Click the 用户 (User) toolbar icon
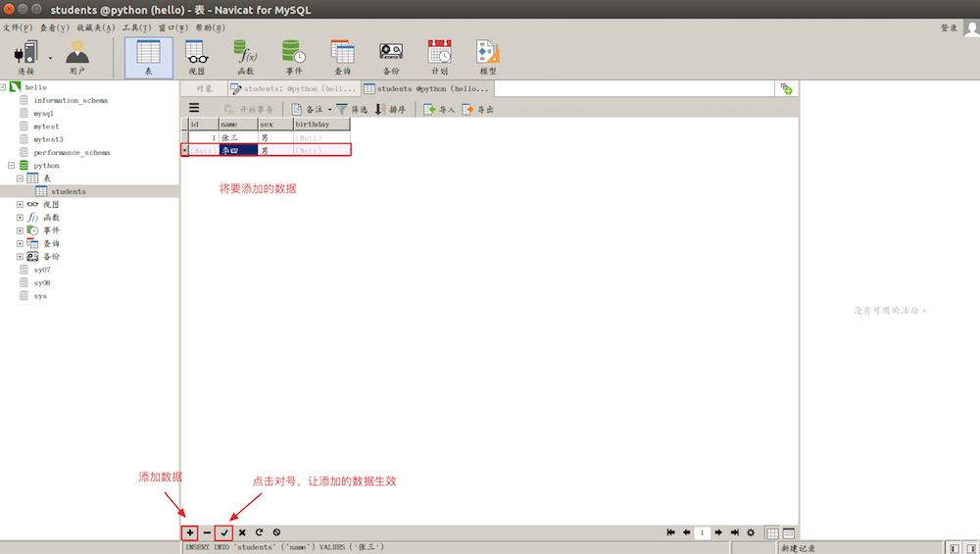 click(76, 57)
